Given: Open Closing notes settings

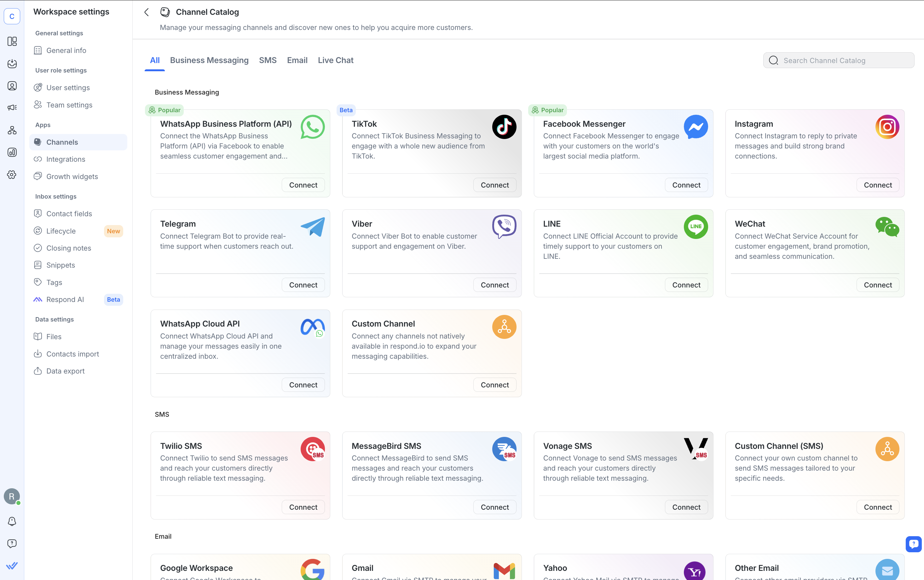Looking at the screenshot, I should tap(78, 248).
